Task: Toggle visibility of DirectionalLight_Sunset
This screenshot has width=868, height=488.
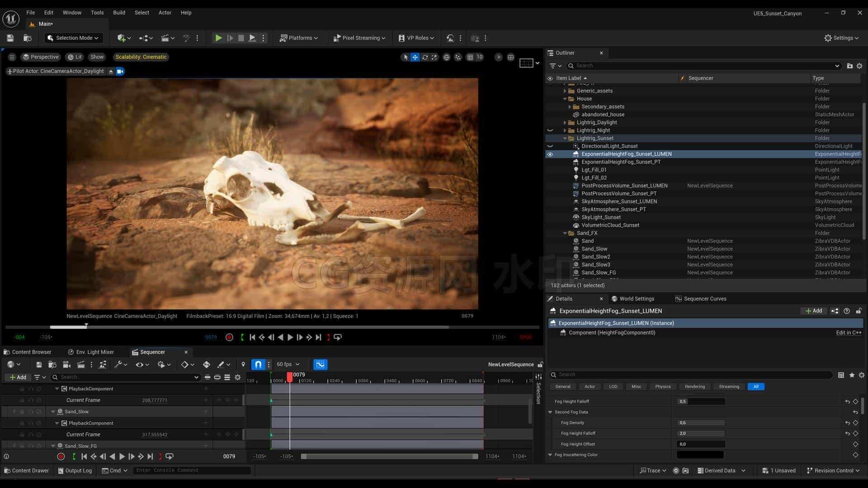Action: (550, 146)
